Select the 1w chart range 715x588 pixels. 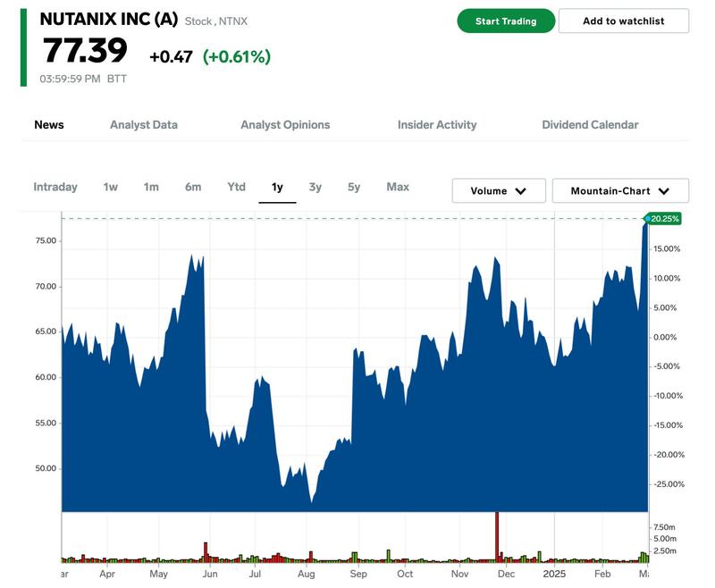110,187
